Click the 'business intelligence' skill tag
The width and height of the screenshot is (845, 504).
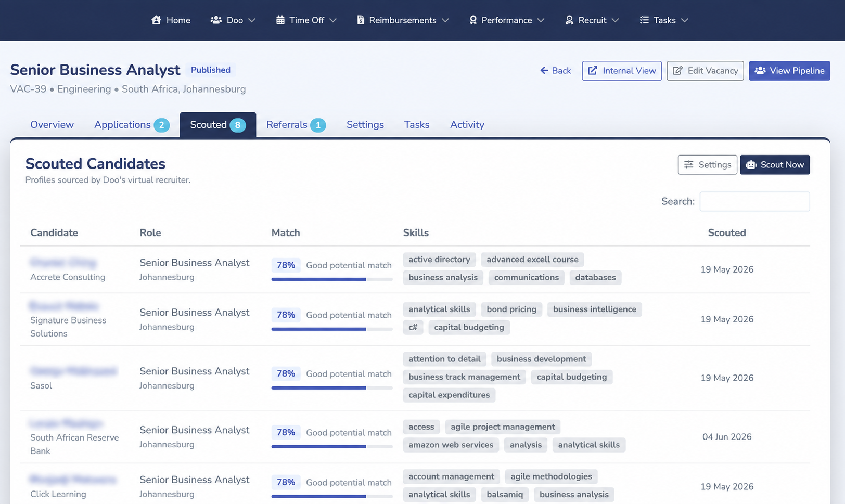[595, 309]
